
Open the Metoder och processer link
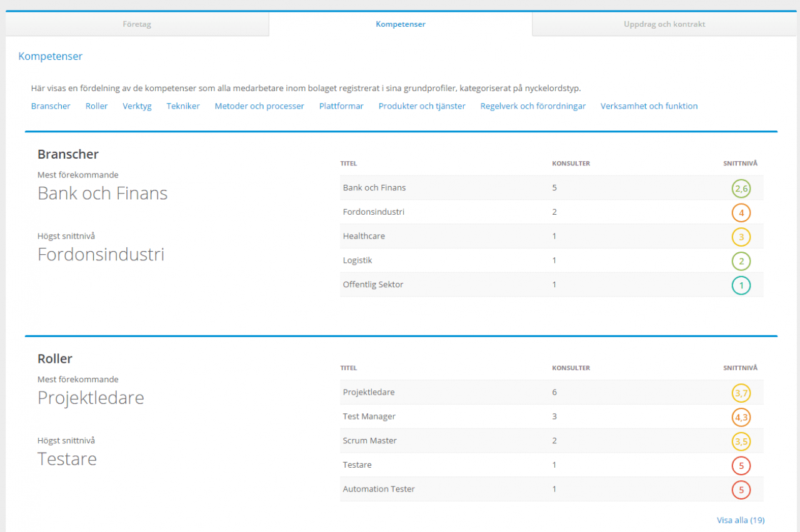click(x=259, y=106)
